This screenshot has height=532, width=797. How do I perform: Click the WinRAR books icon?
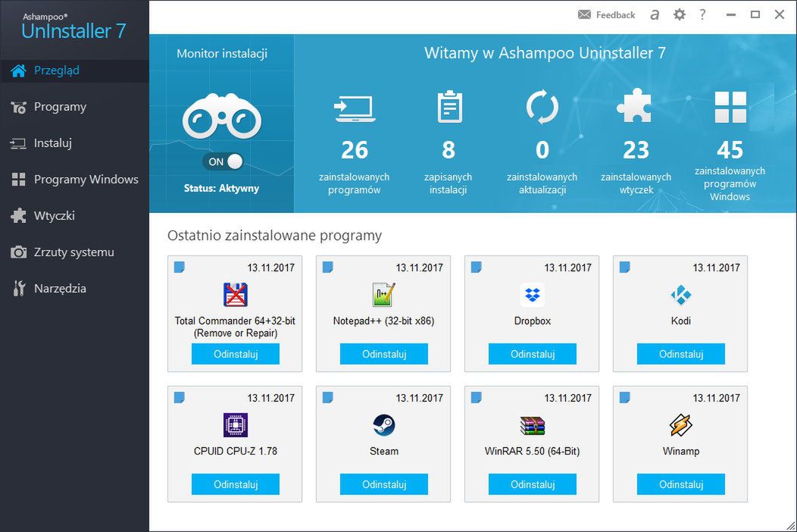click(x=532, y=425)
